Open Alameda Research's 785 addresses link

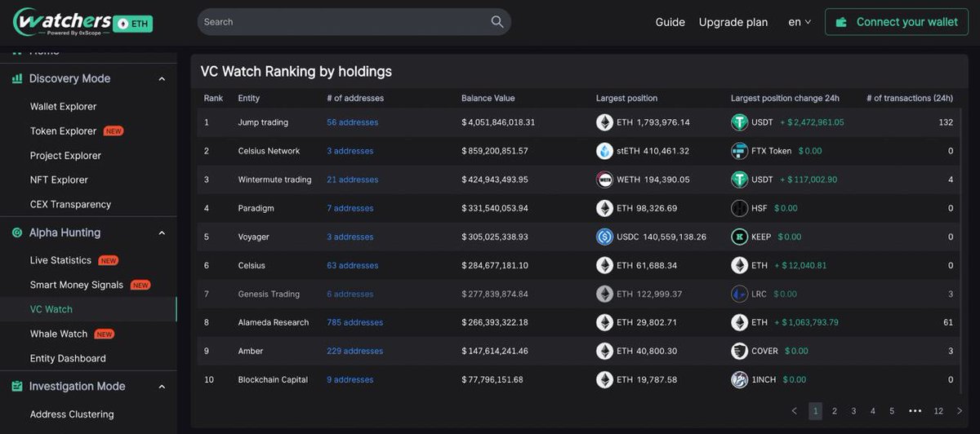coord(355,322)
